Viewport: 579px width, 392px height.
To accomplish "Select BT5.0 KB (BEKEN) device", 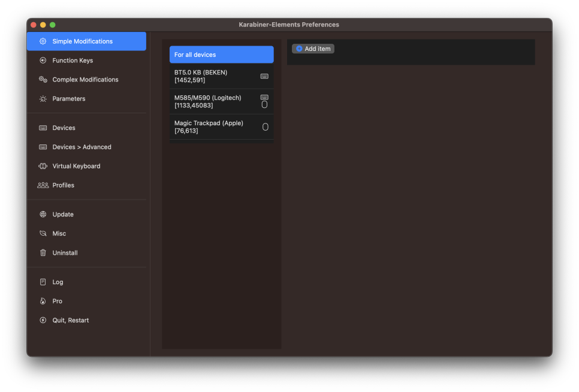I will (222, 76).
